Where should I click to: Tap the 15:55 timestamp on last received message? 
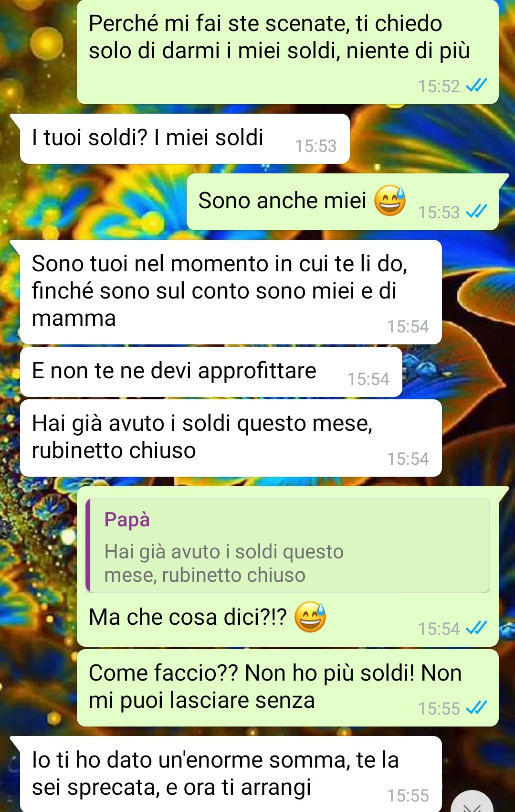(408, 795)
